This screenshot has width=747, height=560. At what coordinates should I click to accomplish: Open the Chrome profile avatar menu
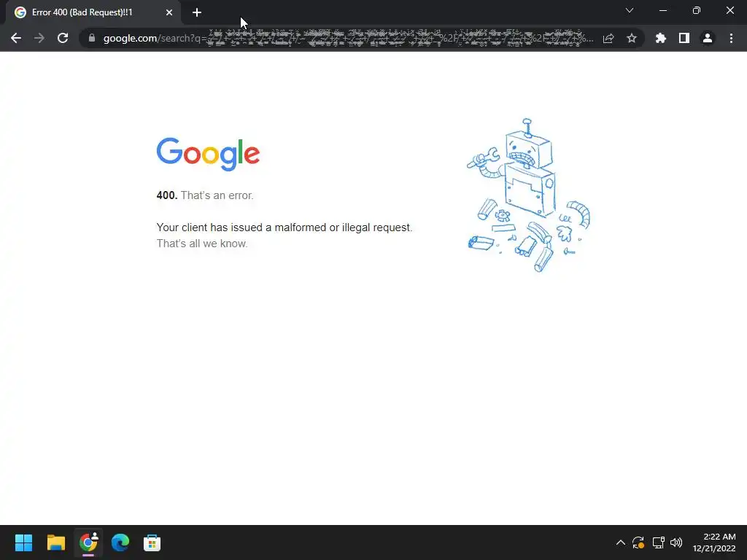click(x=708, y=38)
